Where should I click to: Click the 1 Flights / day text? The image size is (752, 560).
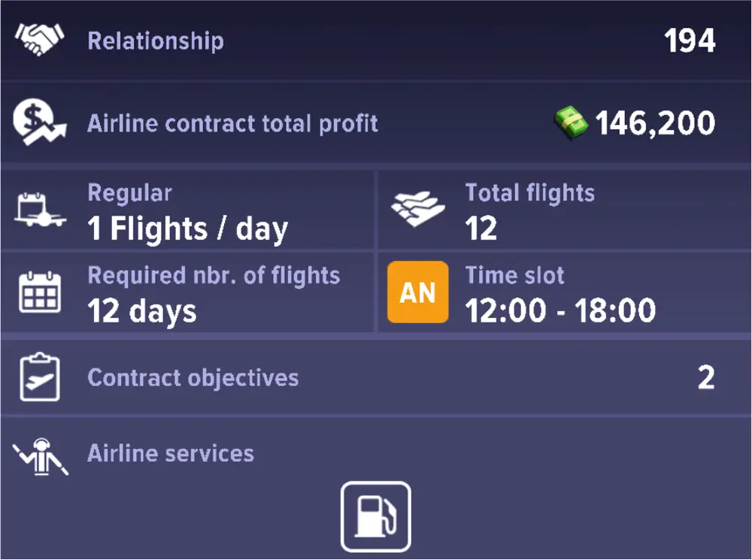click(x=187, y=229)
